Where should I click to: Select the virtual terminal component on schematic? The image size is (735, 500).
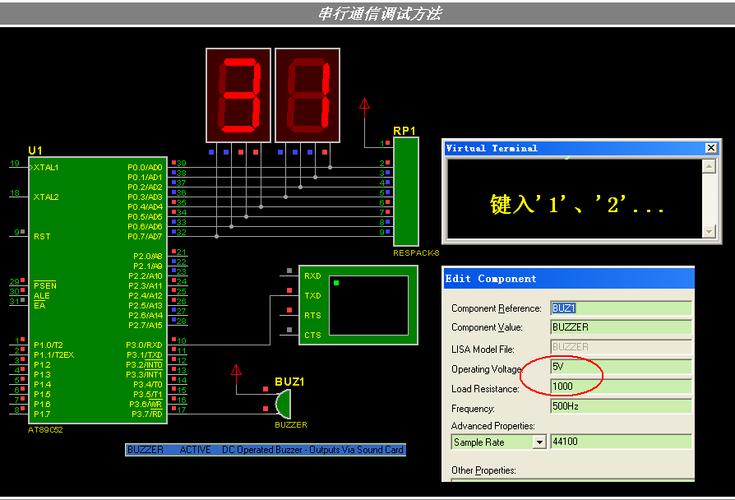pyautogui.click(x=358, y=305)
